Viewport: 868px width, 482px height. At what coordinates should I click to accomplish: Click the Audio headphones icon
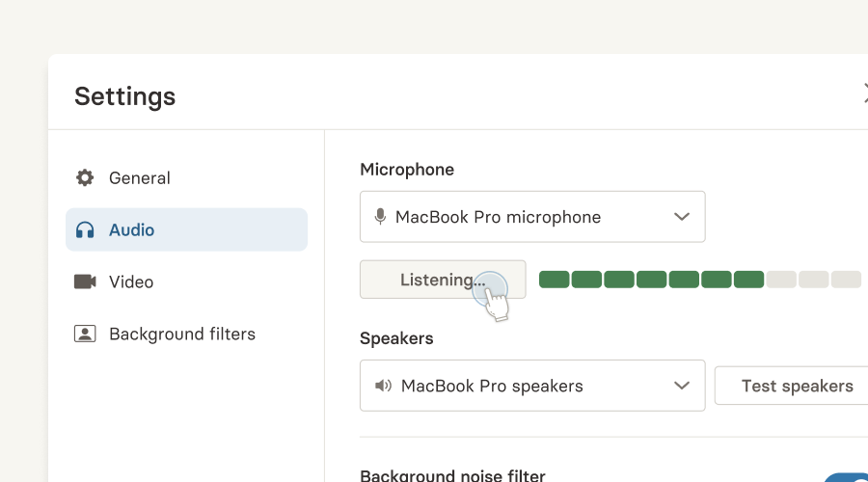(85, 229)
